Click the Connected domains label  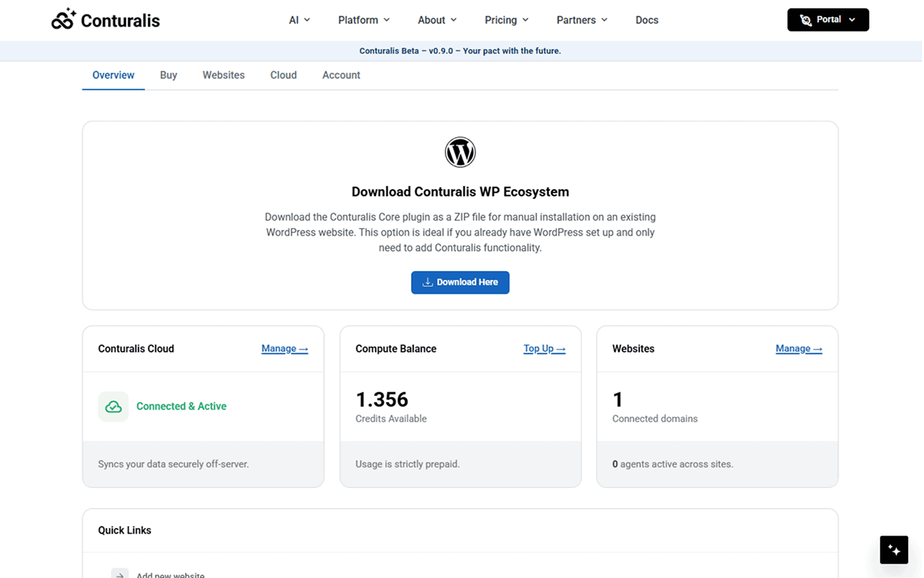(654, 419)
